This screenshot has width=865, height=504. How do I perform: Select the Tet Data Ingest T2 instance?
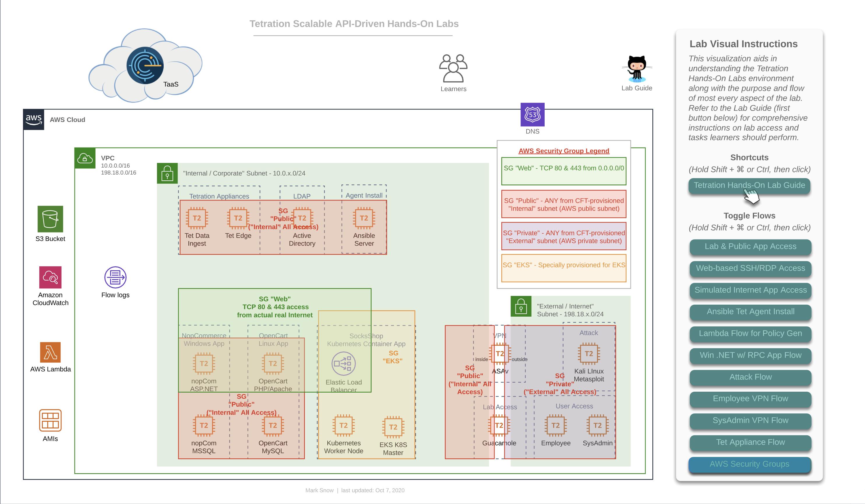[197, 218]
